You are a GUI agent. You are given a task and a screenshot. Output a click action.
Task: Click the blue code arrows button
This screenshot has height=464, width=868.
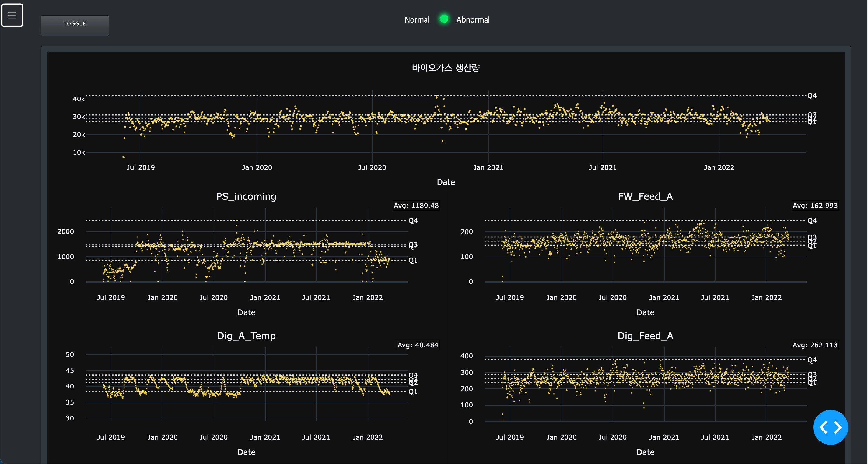point(830,427)
